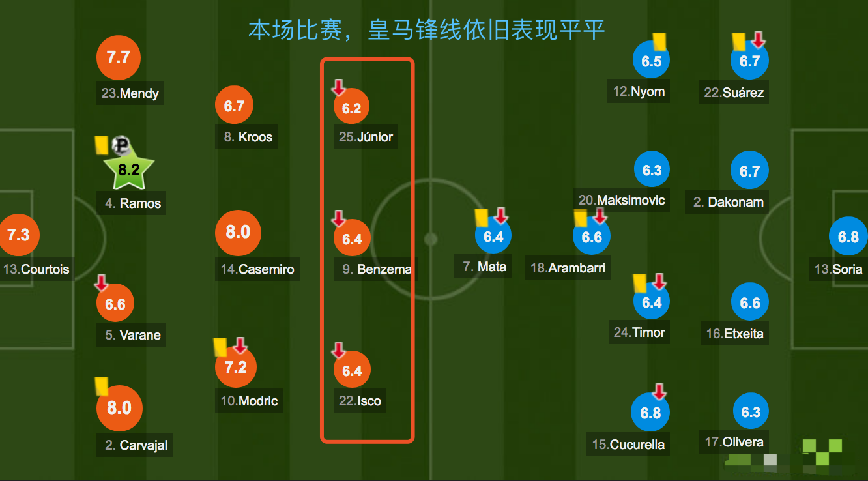Select the 2. Dakonam name label
The height and width of the screenshot is (481, 868).
coord(727,202)
